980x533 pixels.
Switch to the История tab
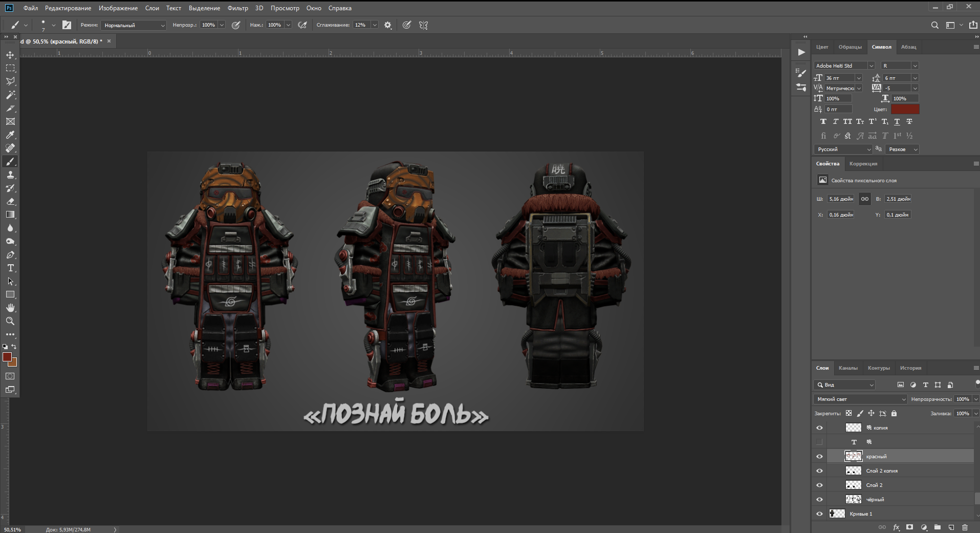pos(910,368)
